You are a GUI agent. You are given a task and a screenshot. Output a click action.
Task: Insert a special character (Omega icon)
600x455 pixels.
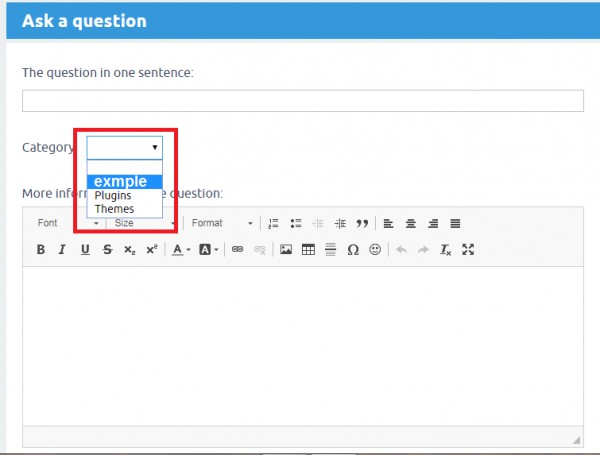[x=352, y=249]
